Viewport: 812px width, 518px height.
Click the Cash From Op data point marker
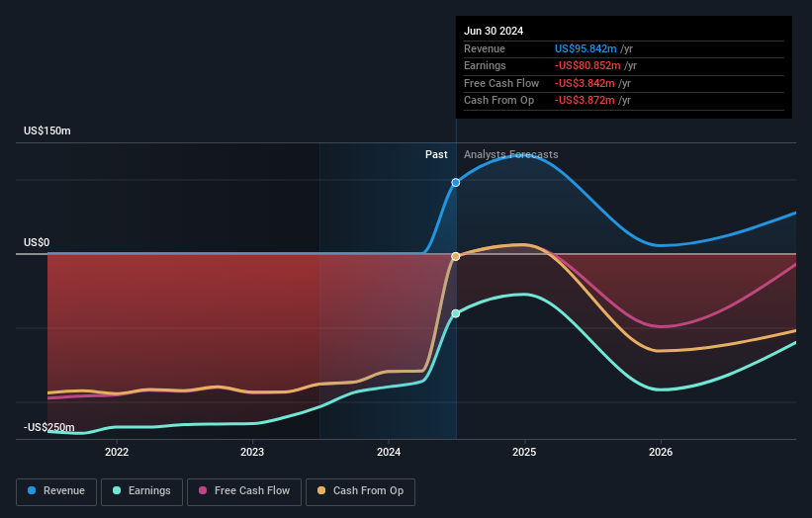coord(456,257)
